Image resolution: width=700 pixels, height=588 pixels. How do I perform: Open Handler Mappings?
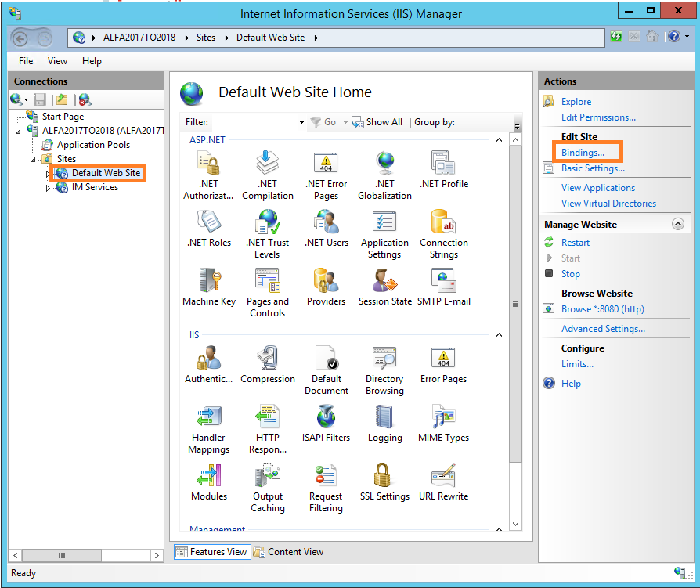tap(209, 427)
